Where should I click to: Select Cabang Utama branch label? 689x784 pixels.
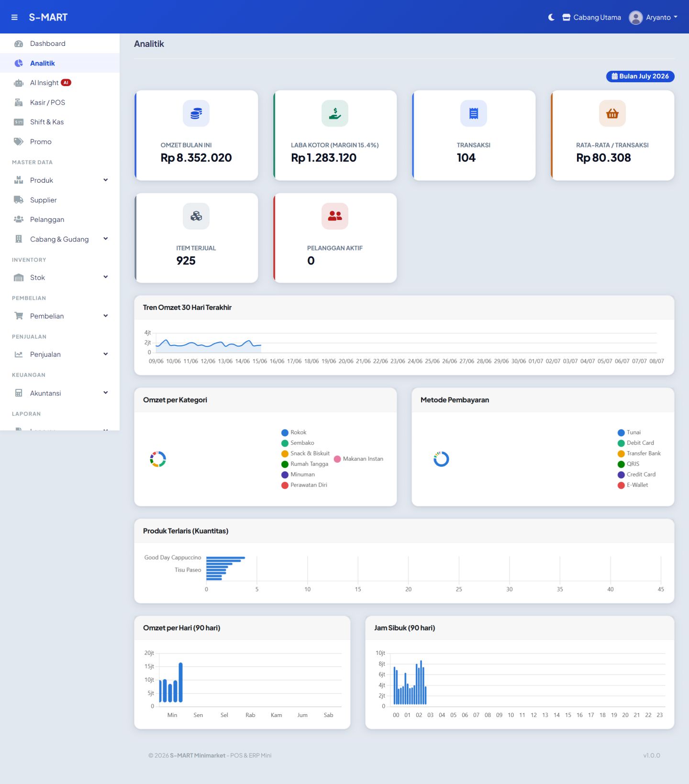click(597, 17)
